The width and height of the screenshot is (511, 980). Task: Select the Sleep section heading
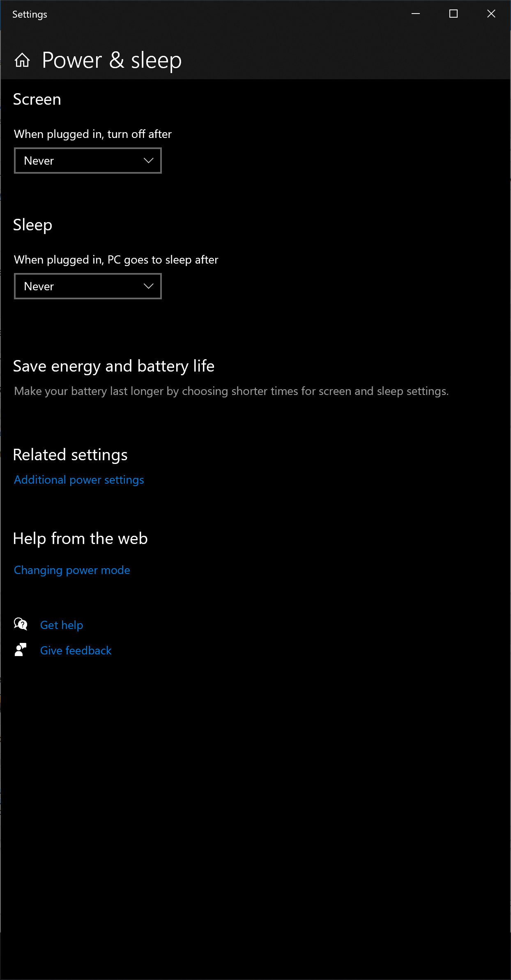pyautogui.click(x=32, y=225)
